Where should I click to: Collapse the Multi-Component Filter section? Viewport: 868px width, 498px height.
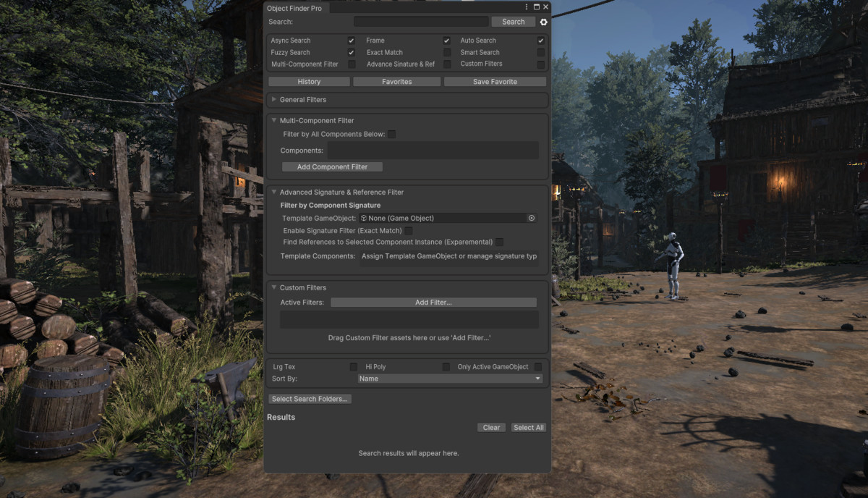click(274, 120)
